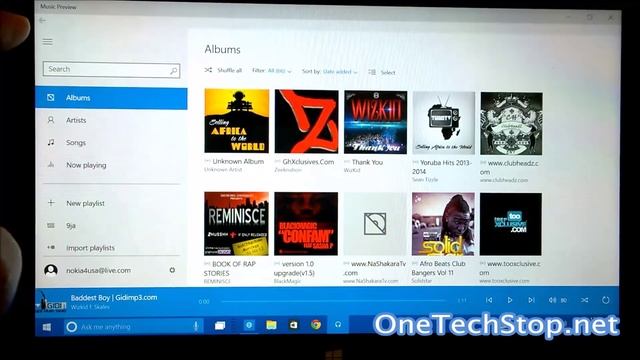Skip to the previous track
Viewport: 640px width, 360px height.
pyautogui.click(x=489, y=300)
